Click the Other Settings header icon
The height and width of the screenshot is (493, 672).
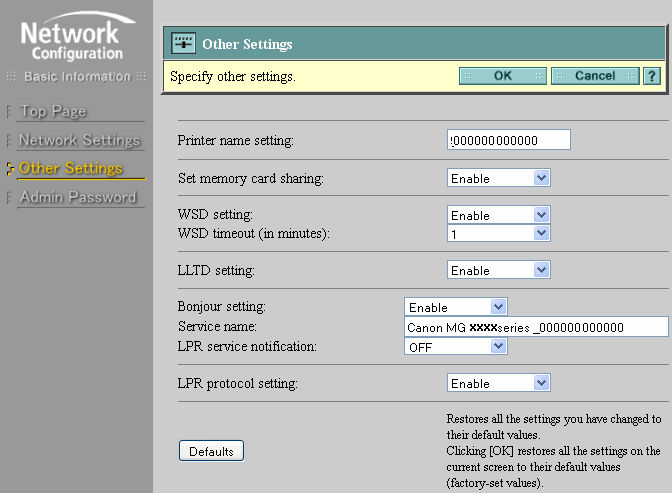(183, 44)
